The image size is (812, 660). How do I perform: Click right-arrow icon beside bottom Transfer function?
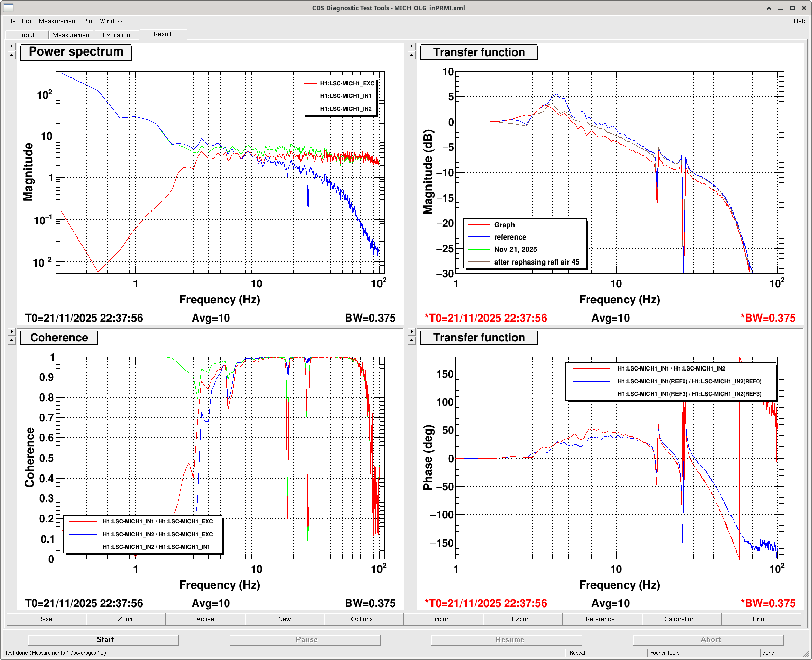(412, 332)
